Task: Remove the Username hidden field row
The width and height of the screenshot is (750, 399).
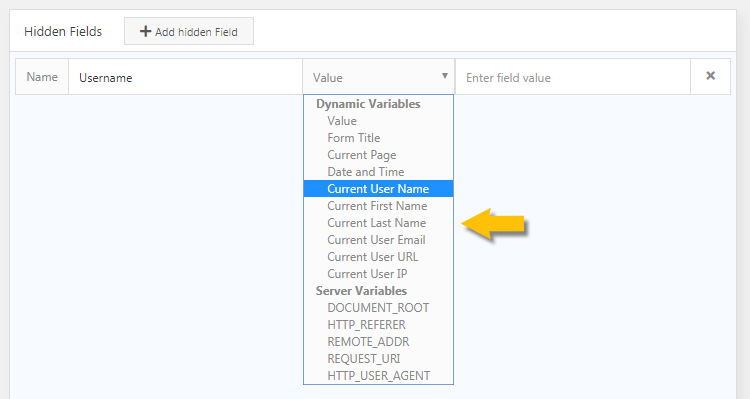Action: [710, 76]
